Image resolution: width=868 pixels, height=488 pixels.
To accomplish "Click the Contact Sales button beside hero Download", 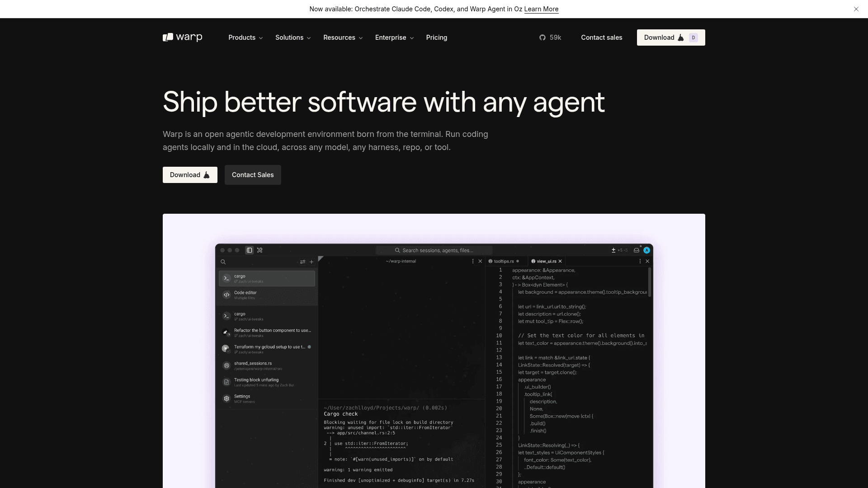I will point(253,175).
